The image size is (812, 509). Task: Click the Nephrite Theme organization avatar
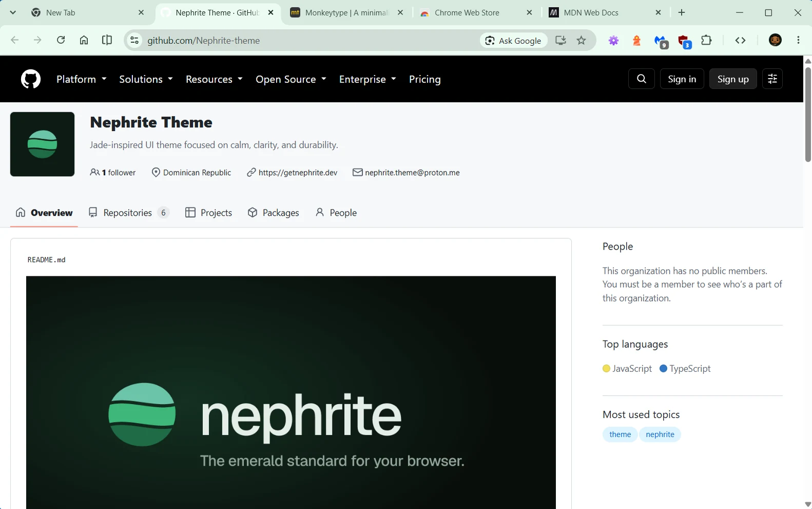pyautogui.click(x=42, y=144)
